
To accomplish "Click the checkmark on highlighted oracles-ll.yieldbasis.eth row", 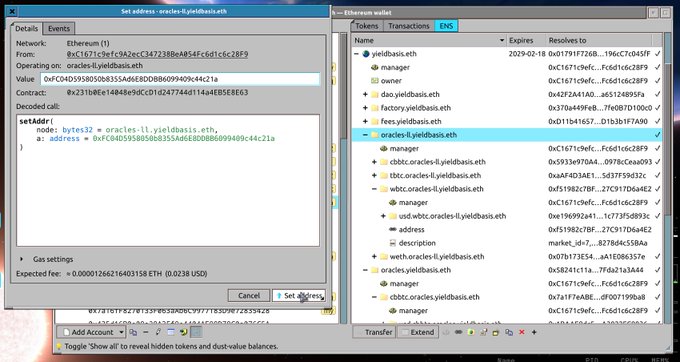I will click(x=658, y=135).
